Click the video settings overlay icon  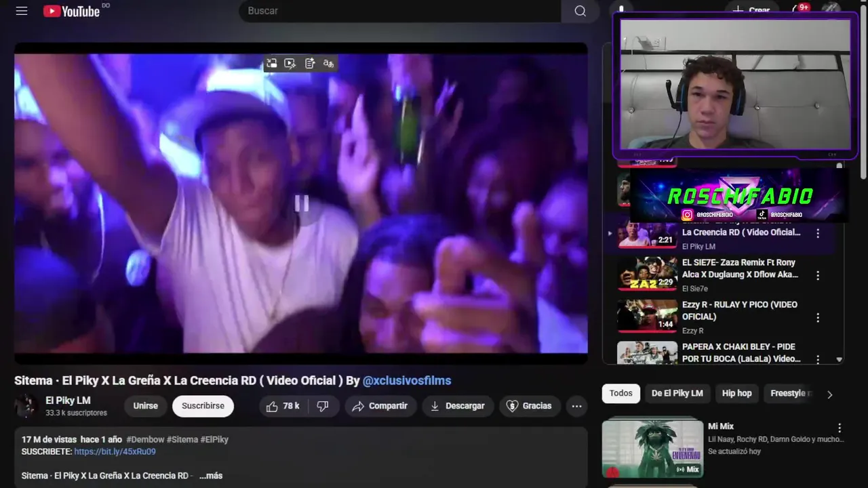[x=290, y=63]
